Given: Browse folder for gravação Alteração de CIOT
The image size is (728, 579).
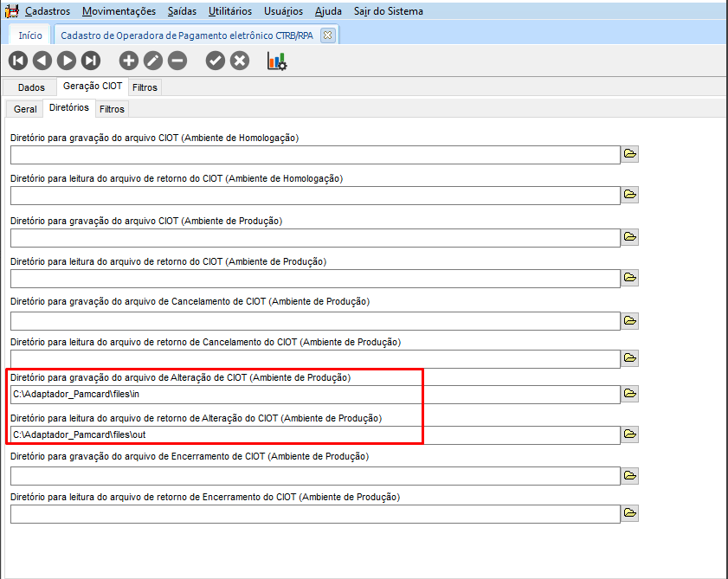Looking at the screenshot, I should (630, 394).
